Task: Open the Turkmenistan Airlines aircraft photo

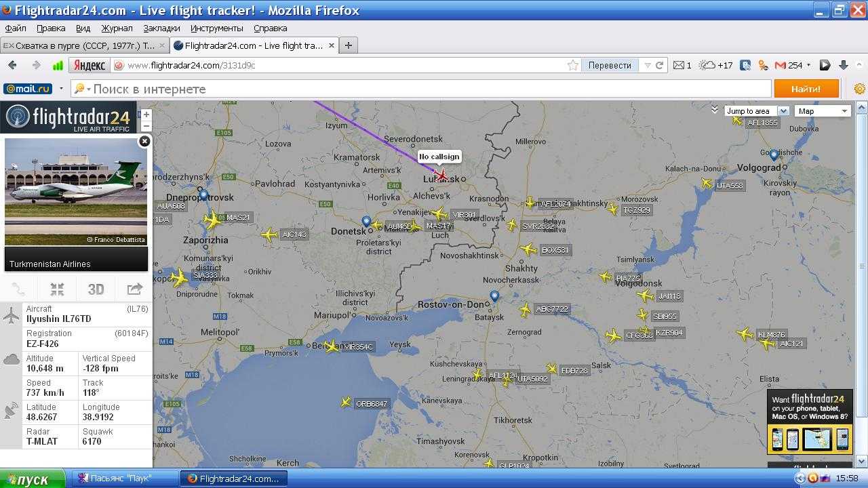Action: tap(76, 192)
